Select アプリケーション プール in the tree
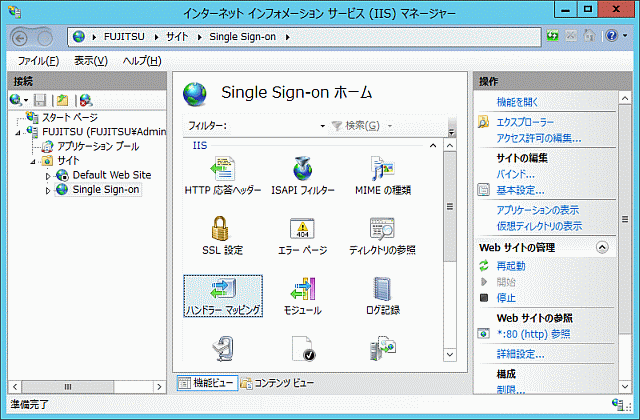Image resolution: width=640 pixels, height=420 pixels. (97, 146)
